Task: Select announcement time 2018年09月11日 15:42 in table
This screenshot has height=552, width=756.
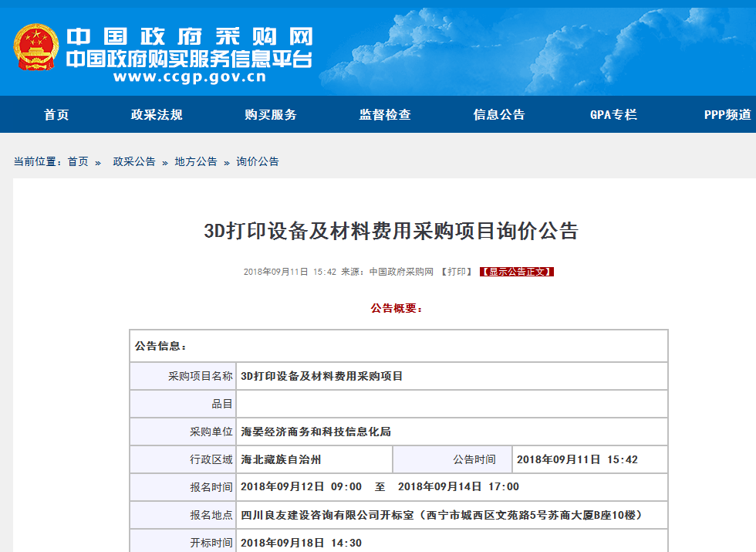Action: (x=577, y=459)
